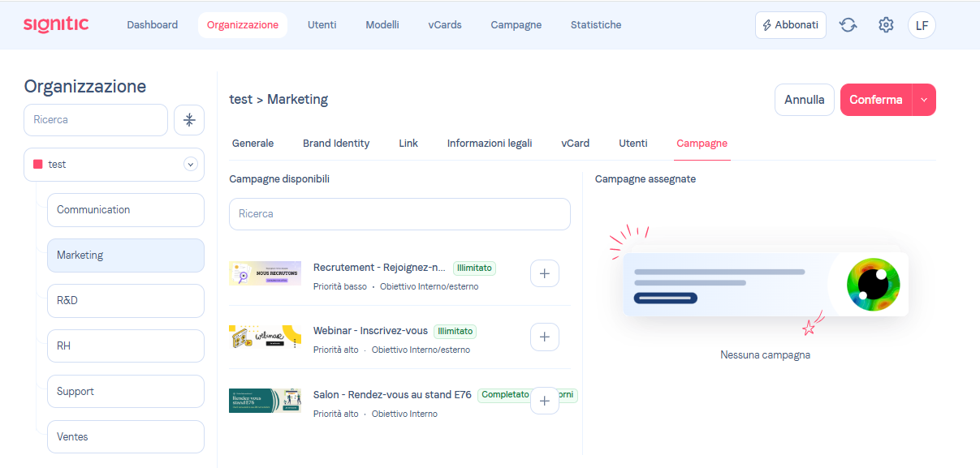Open the Utenti tab in Marketing
Screen dimensions: 980x468
coord(633,144)
